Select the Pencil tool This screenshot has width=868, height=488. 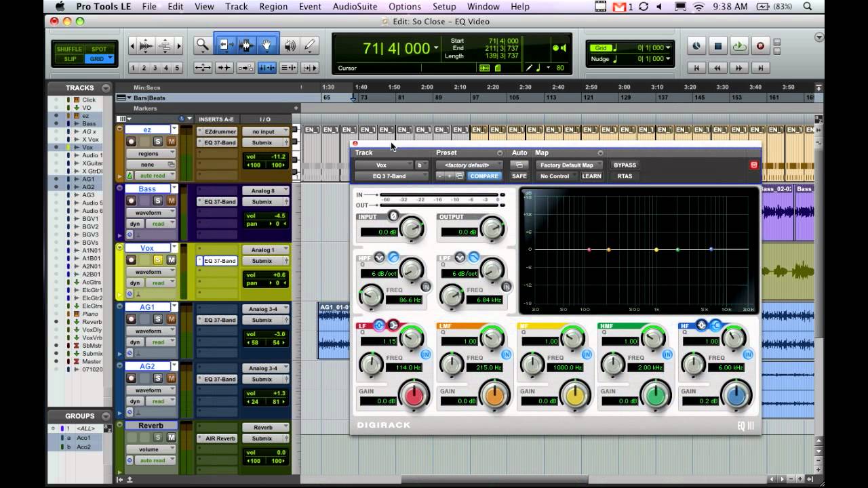click(310, 46)
